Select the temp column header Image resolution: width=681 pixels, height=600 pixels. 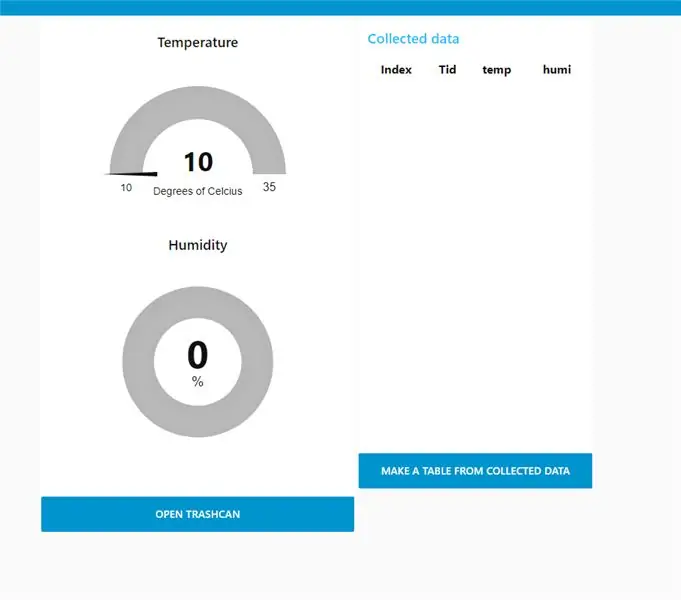point(496,70)
